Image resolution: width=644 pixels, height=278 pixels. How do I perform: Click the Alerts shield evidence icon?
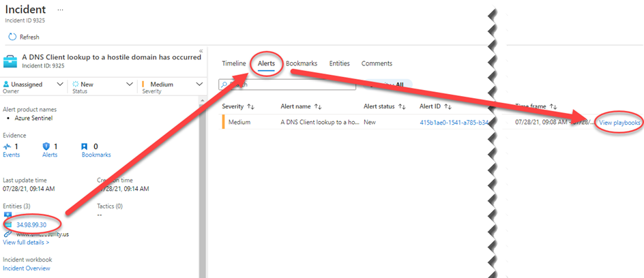(47, 146)
